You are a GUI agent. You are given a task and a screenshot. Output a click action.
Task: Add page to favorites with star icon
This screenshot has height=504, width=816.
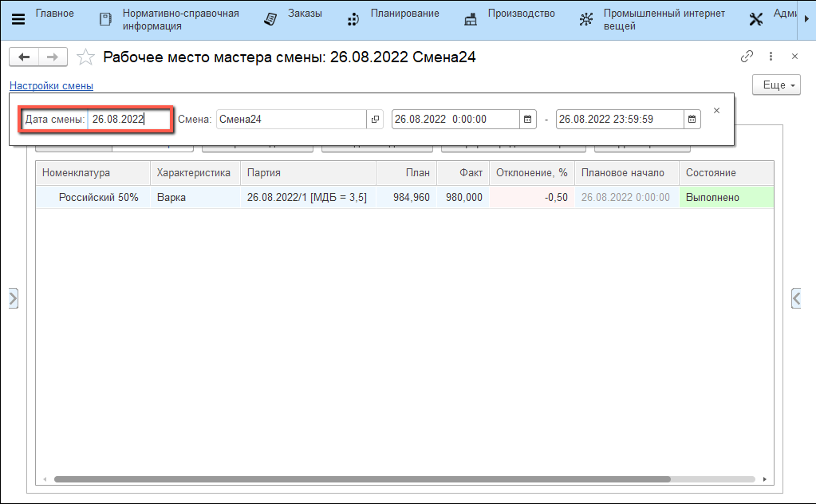[x=85, y=57]
